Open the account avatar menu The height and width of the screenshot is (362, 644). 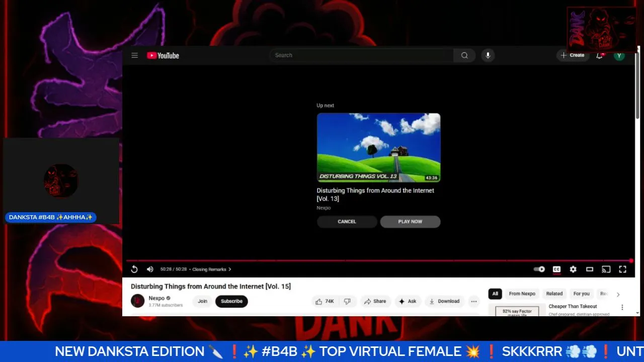[619, 55]
